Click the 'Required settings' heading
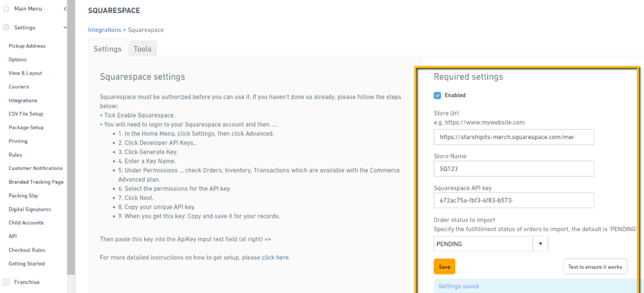Viewport: 644px width, 293px height. tap(468, 77)
